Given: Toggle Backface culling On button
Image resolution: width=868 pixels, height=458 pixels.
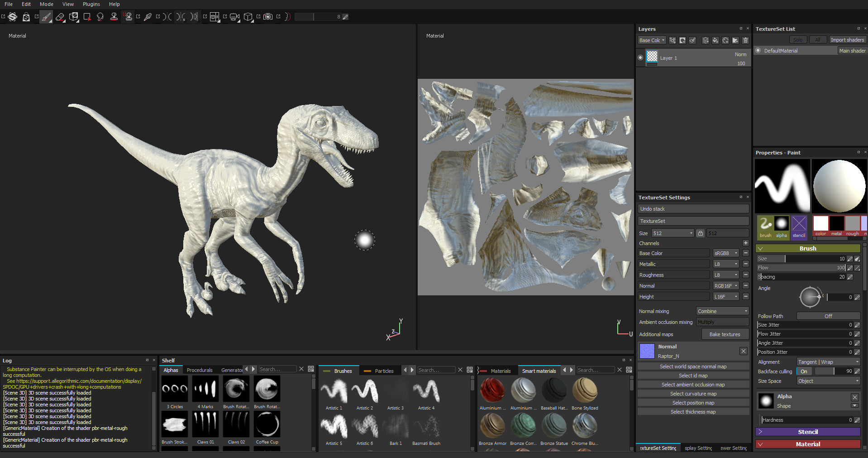Looking at the screenshot, I should pos(804,371).
